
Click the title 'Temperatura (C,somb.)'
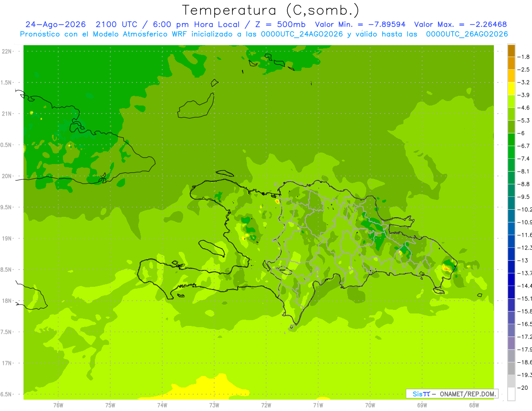click(271, 11)
